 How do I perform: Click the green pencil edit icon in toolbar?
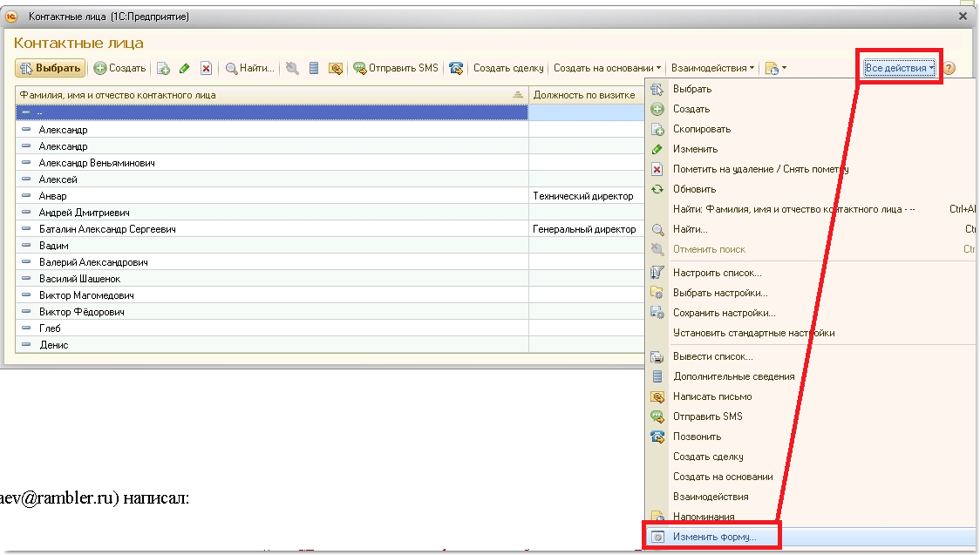(x=184, y=68)
